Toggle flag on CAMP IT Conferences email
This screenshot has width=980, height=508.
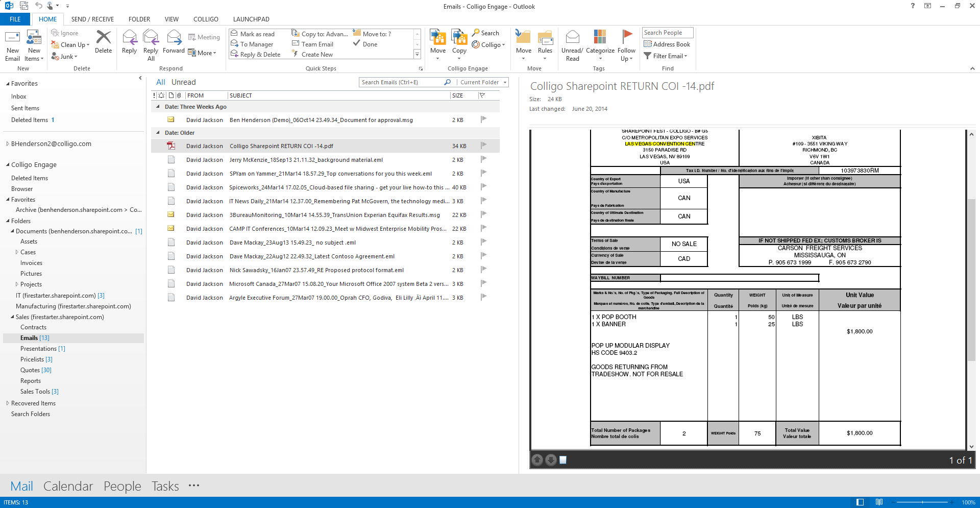pos(483,228)
